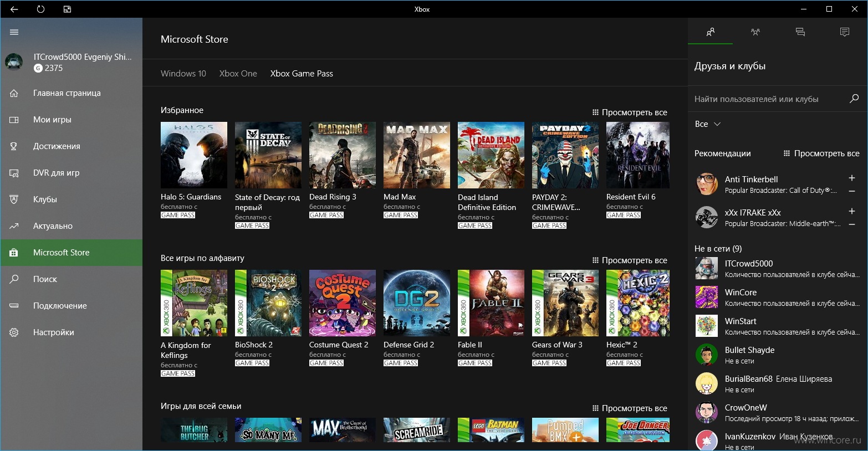The height and width of the screenshot is (451, 868).
Task: Click the Найти пользователей или клубы field
Action: (x=768, y=99)
